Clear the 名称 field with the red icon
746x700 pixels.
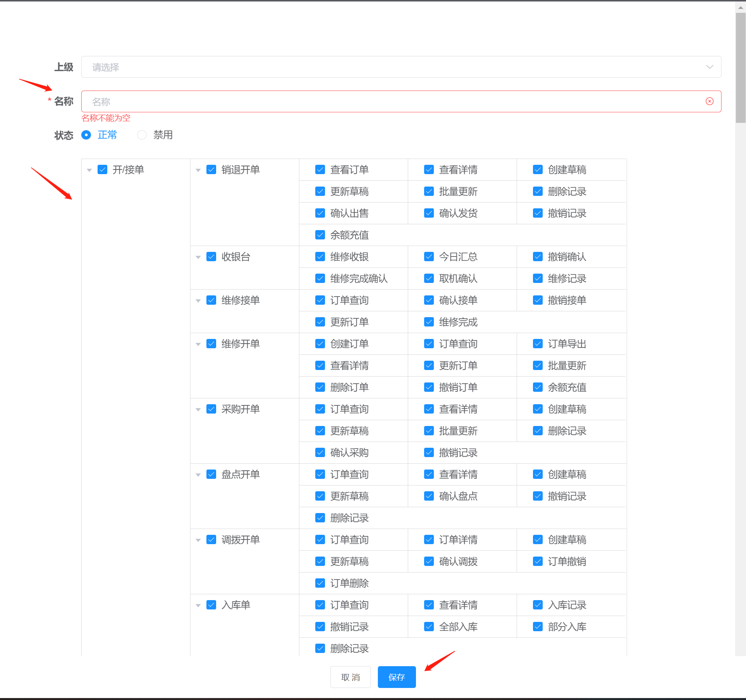(x=709, y=101)
